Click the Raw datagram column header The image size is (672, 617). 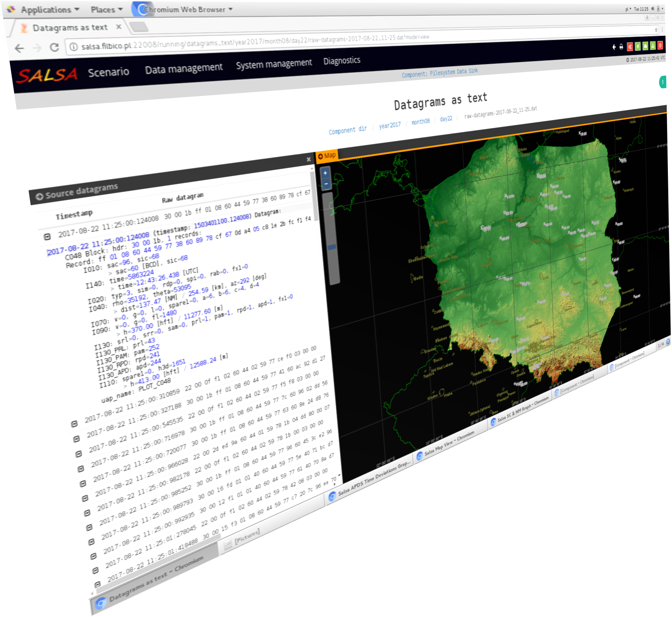pos(183,198)
